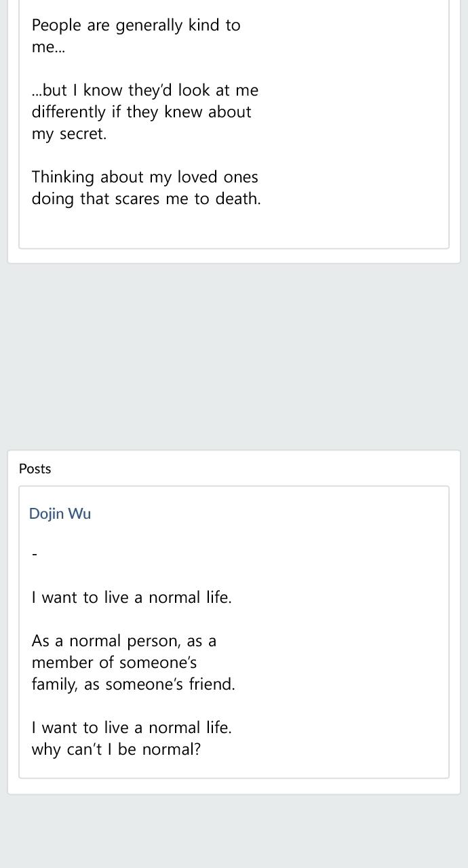Click the line "As a normal person, as a"

tap(123, 641)
